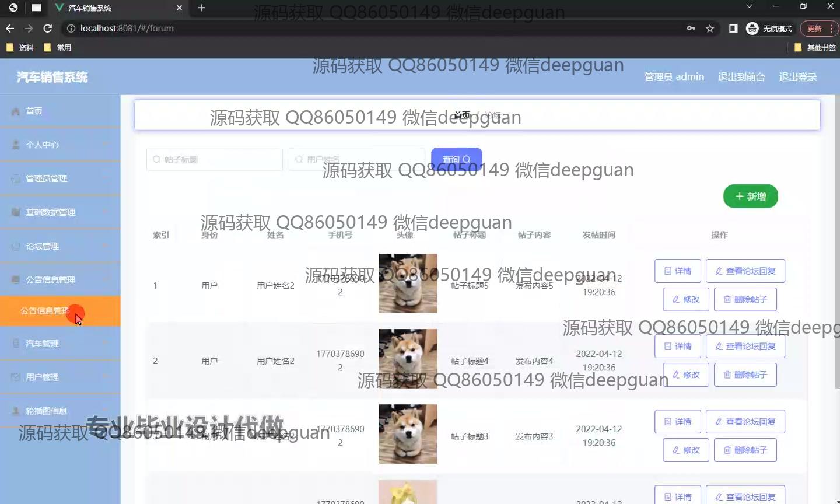Go back with browser back arrow
840x504 pixels.
coord(10,28)
